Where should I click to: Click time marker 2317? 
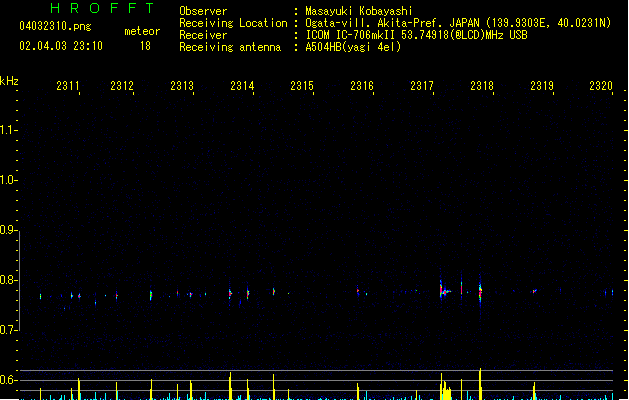tap(422, 86)
